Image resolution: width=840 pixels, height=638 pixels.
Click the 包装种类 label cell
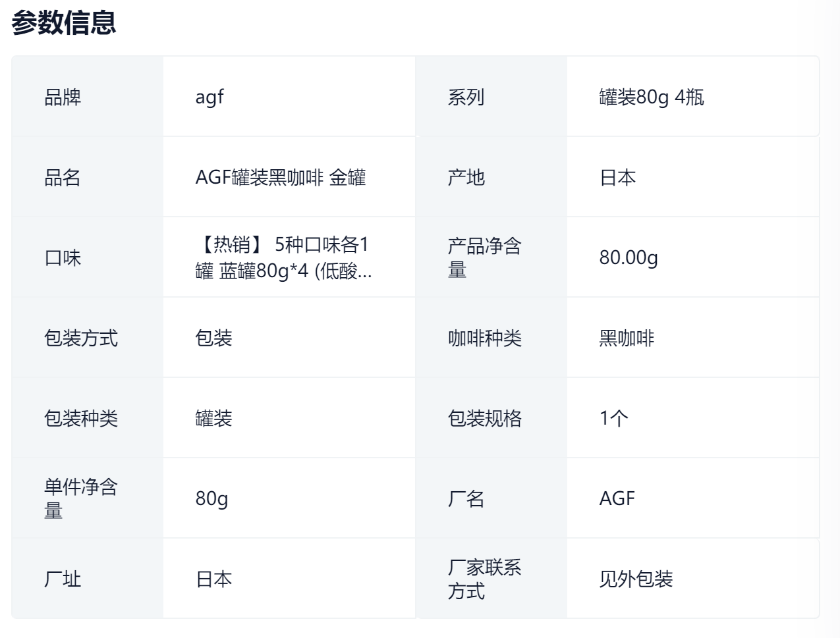(x=81, y=419)
